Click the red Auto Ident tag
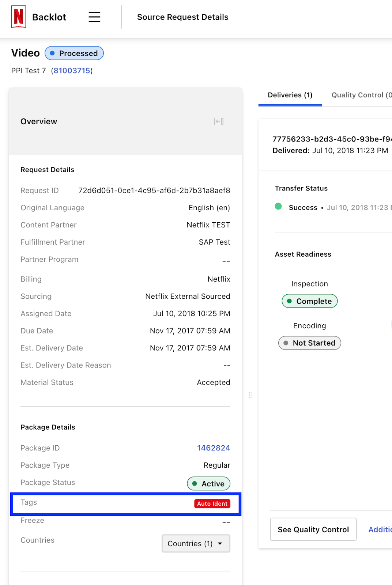This screenshot has height=585, width=392. tap(212, 504)
